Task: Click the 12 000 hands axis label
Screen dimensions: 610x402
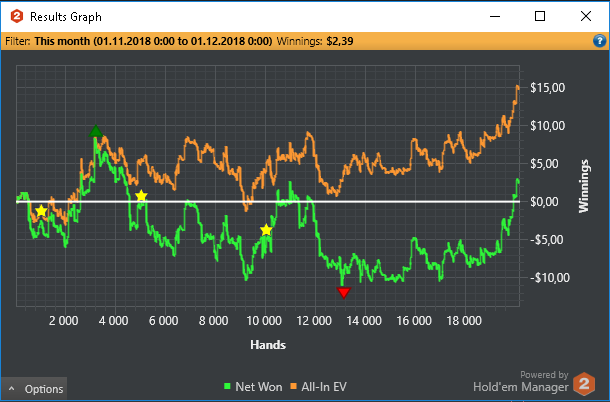Action: coord(314,321)
